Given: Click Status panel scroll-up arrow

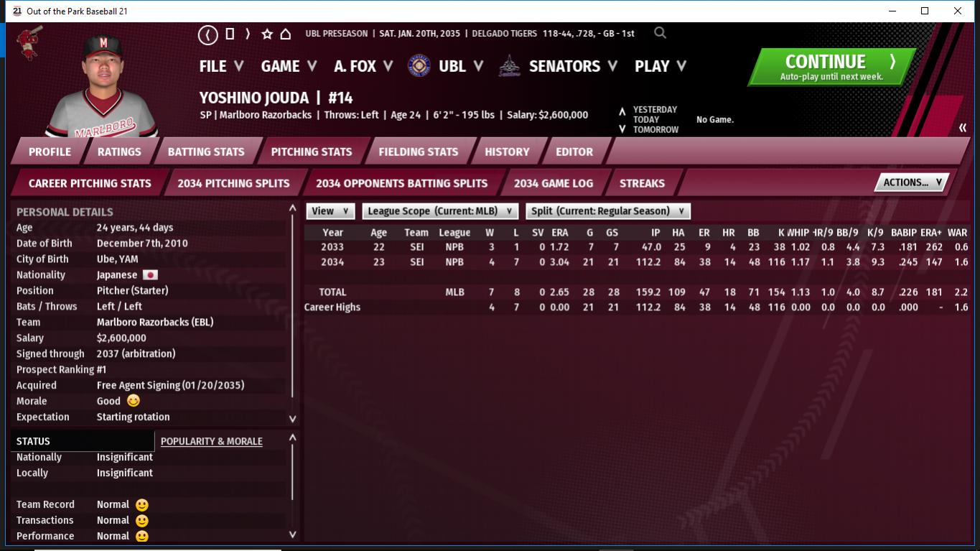Looking at the screenshot, I should coord(292,437).
